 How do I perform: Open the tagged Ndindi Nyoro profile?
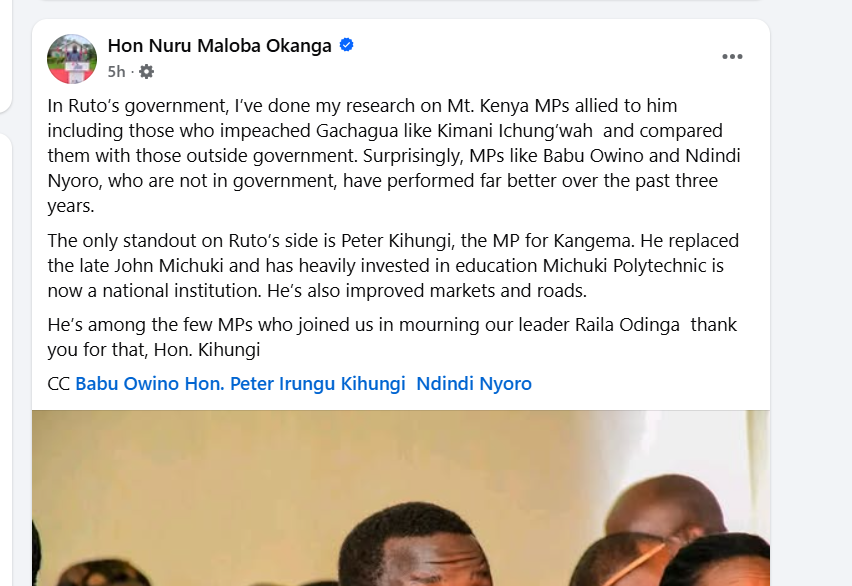pos(474,384)
